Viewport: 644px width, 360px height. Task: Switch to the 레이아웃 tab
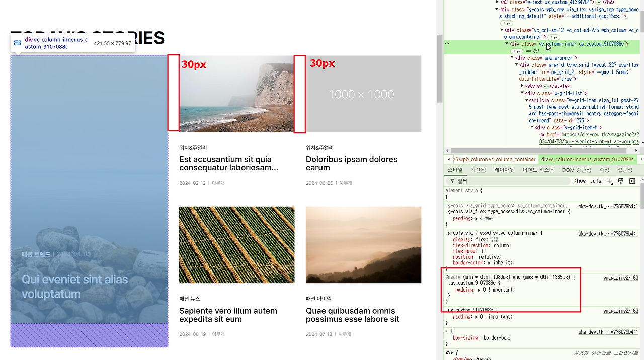point(504,170)
